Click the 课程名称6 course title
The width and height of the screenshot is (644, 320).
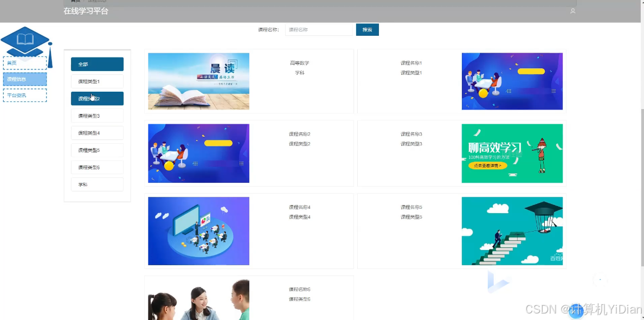click(299, 289)
